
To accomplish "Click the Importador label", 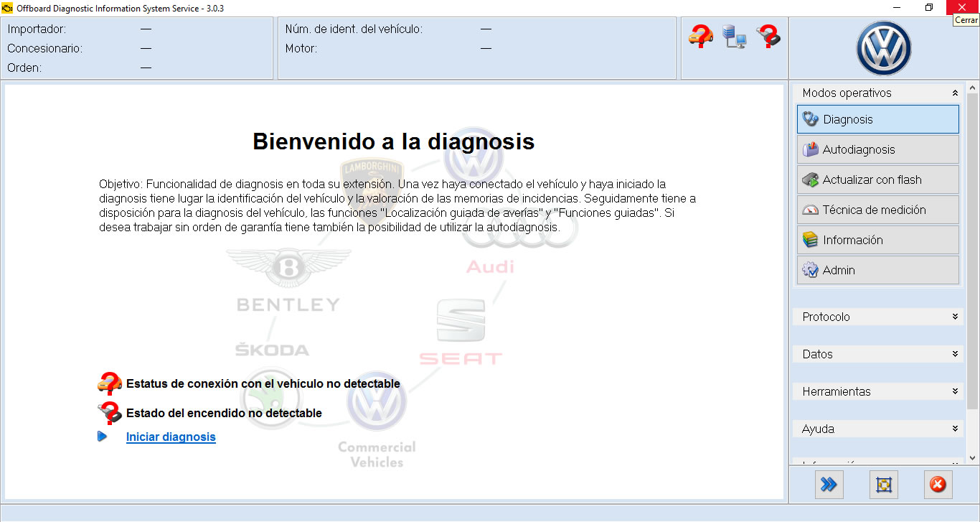I will pyautogui.click(x=37, y=29).
